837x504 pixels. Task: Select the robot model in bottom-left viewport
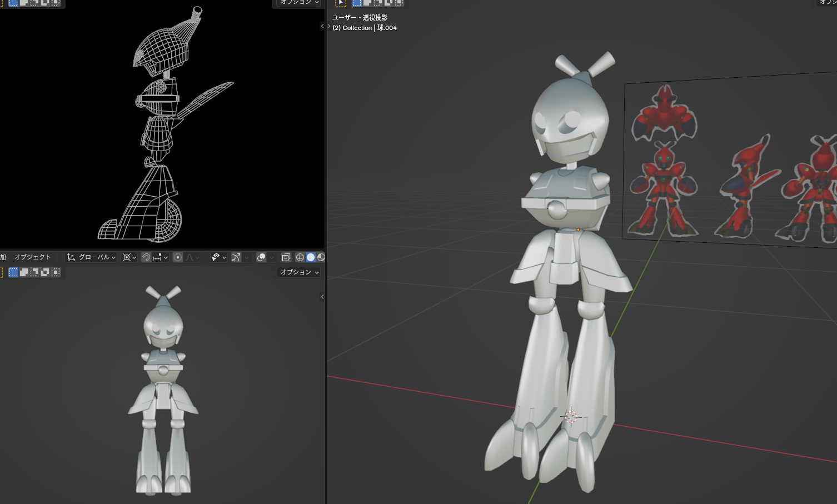163,390
